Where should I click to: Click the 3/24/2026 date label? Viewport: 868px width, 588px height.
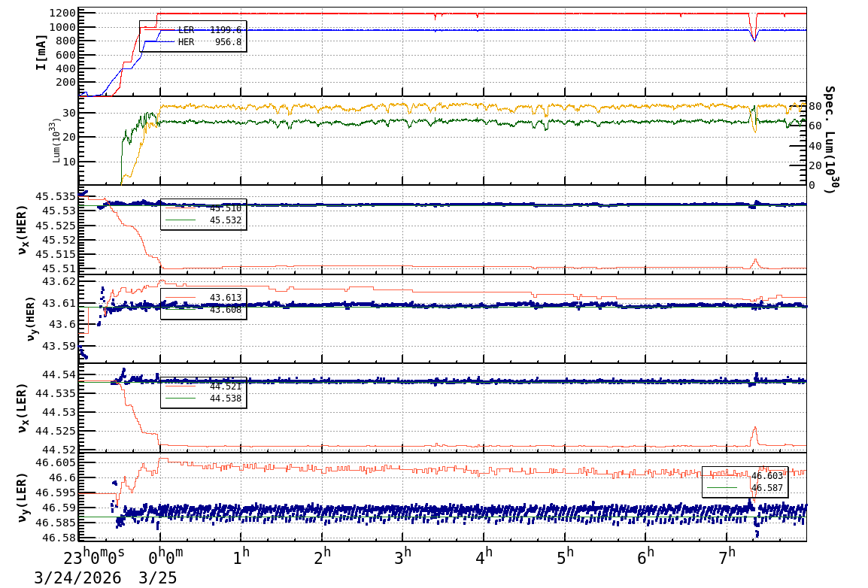[x=77, y=578]
